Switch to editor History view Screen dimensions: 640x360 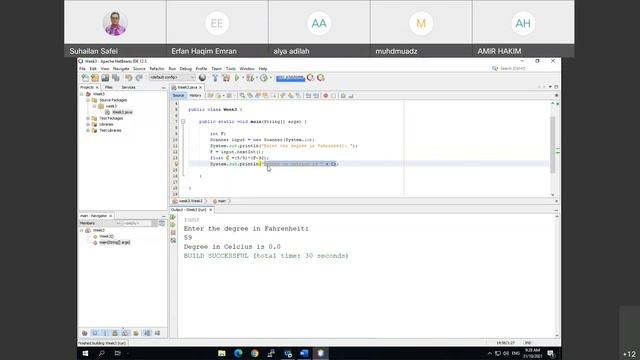[x=195, y=96]
